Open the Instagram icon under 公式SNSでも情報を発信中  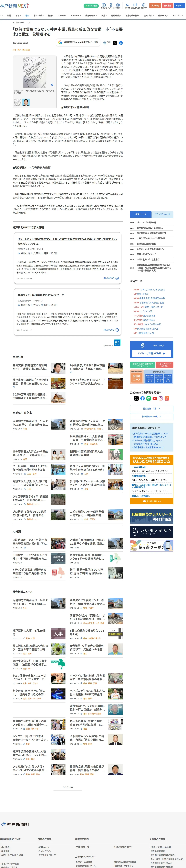pyautogui.click(x=161, y=398)
